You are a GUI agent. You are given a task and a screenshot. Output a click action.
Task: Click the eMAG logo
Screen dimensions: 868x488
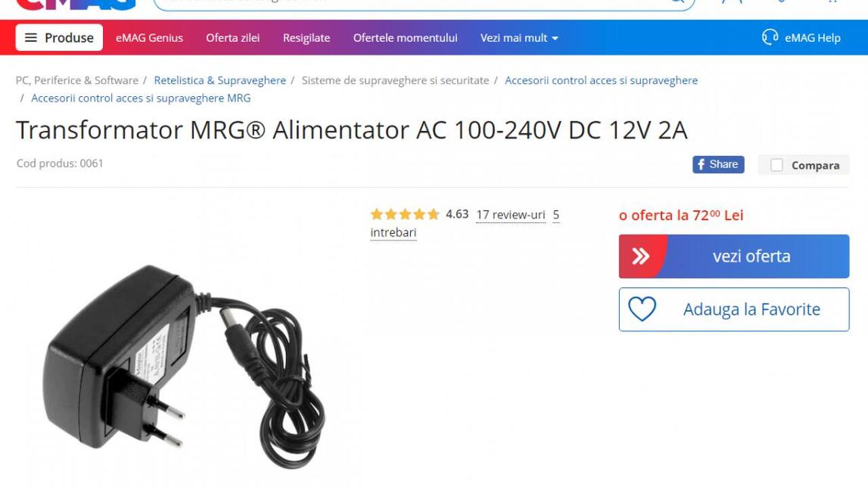coord(76,4)
